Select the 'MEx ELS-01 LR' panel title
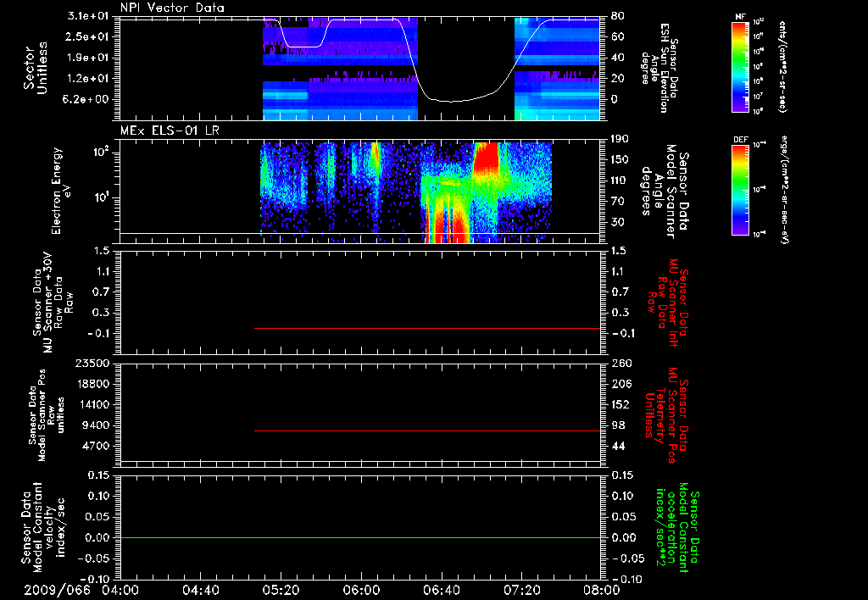 (x=170, y=131)
